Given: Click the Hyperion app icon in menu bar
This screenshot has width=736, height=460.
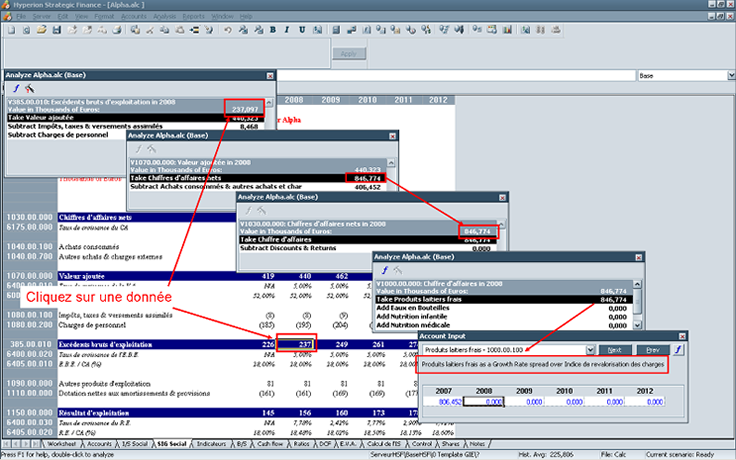Looking at the screenshot, I should [7, 16].
